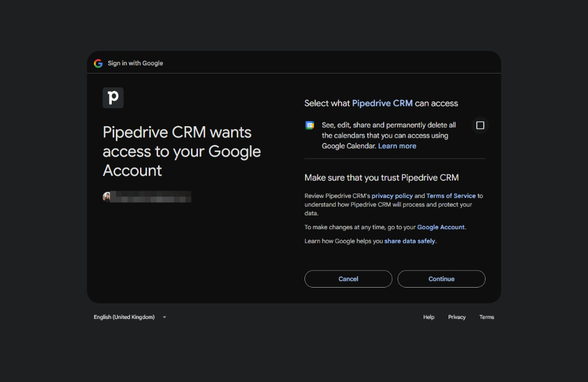The width and height of the screenshot is (588, 382).
Task: Open the share data safely link
Action: (410, 241)
